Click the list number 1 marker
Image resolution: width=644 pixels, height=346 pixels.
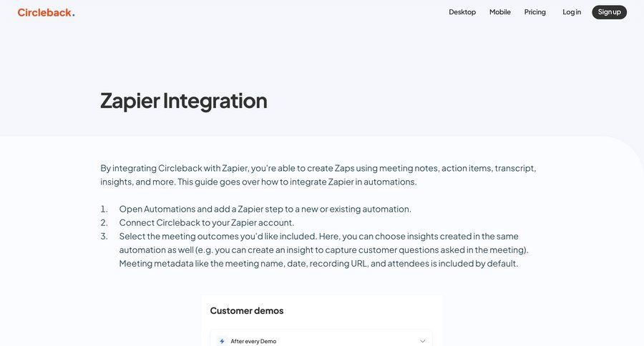tap(104, 209)
